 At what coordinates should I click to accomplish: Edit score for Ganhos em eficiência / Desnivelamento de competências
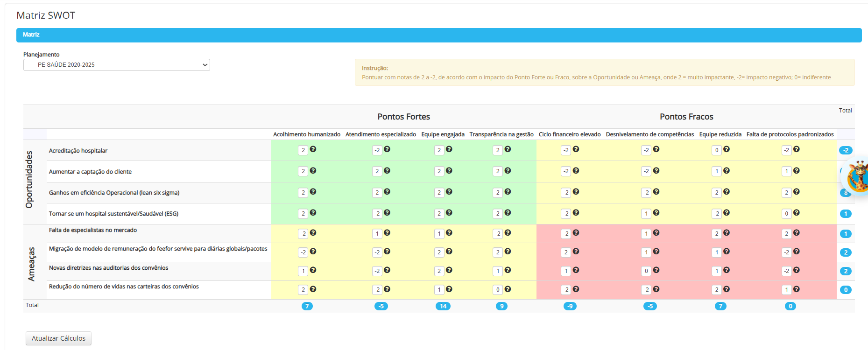pos(646,193)
